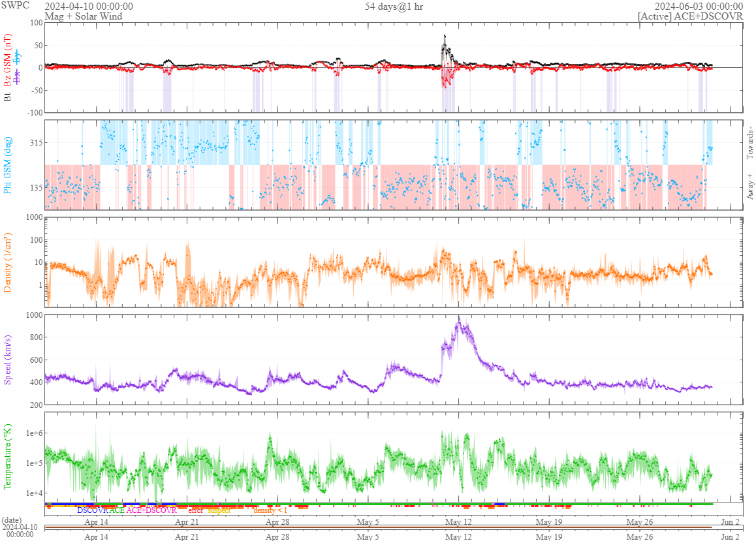
Task: Click the red error legend label
Action: tap(195, 510)
